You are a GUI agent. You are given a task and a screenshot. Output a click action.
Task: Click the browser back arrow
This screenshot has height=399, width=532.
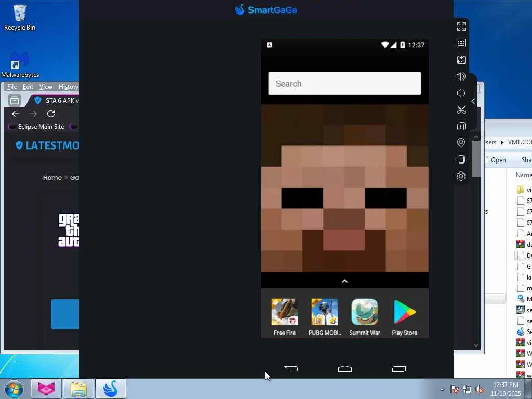click(16, 114)
